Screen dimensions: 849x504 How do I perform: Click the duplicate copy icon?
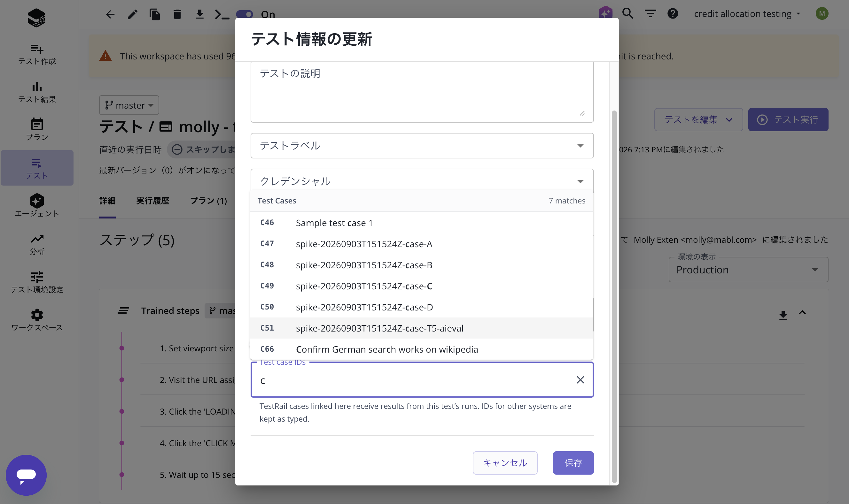tap(155, 14)
